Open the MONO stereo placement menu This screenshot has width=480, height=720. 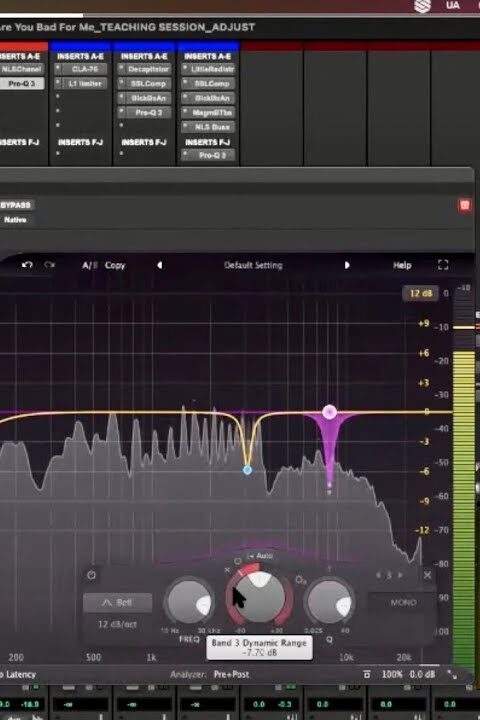[403, 602]
